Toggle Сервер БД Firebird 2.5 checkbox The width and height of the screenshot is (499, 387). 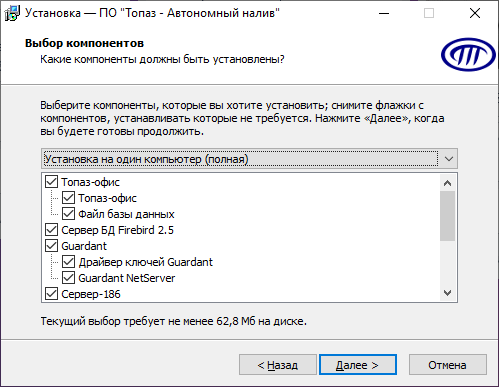coord(51,230)
